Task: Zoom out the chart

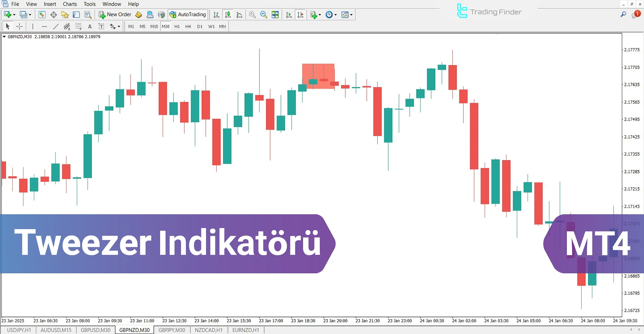Action: coord(264,14)
